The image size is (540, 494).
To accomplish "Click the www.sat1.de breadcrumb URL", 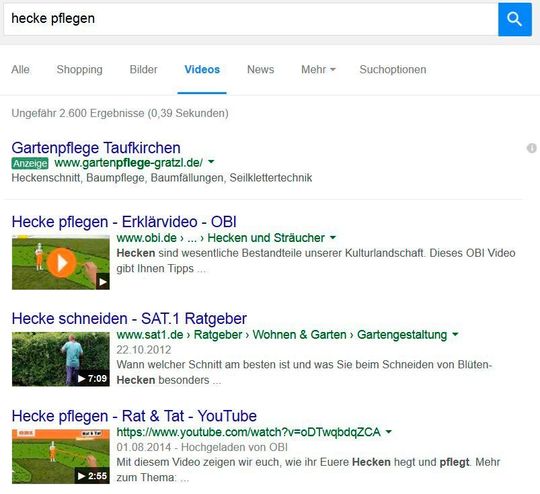I will [x=150, y=335].
